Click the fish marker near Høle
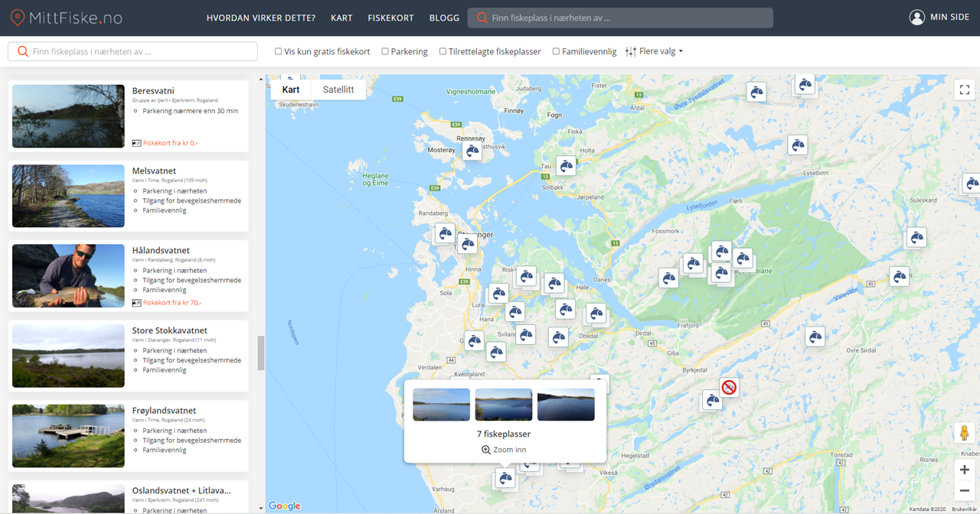Viewport: 980px width, 514px height. [554, 283]
